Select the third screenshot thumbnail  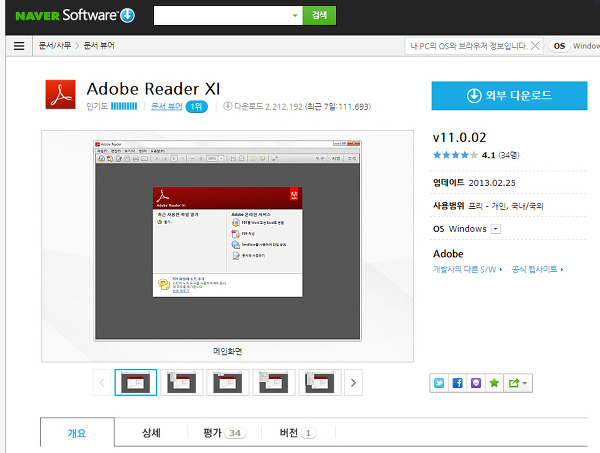228,383
